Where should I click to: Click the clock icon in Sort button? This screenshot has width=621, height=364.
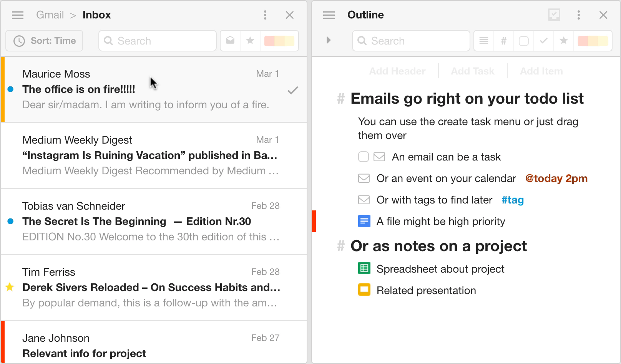pos(19,41)
